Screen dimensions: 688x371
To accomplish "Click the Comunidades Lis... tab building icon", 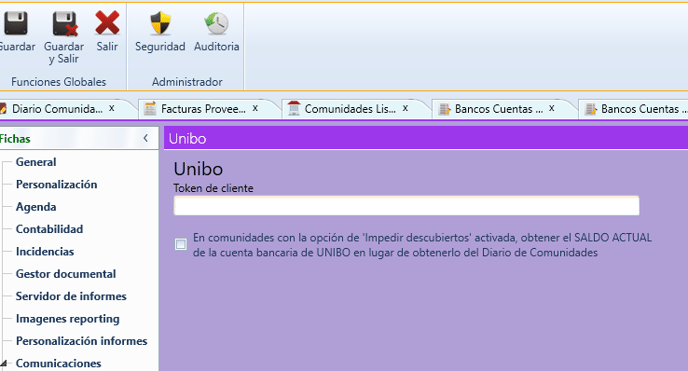I will [x=294, y=108].
